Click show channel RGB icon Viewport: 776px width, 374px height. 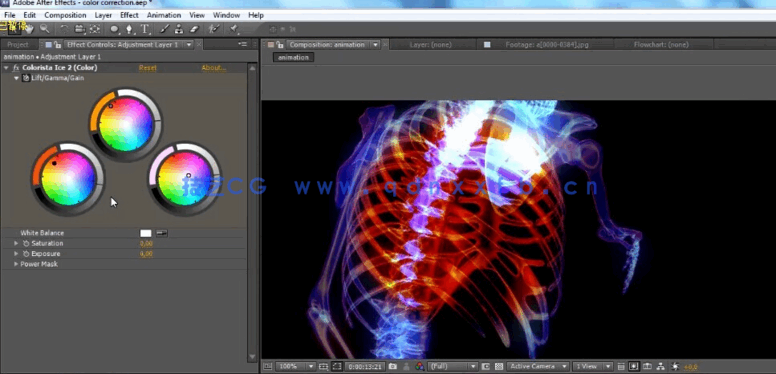pyautogui.click(x=420, y=367)
